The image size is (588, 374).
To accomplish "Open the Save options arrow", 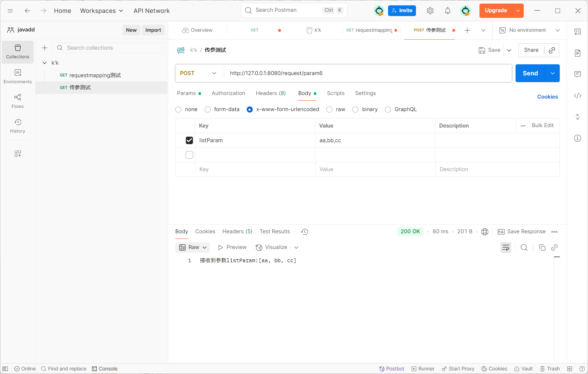I will pos(509,50).
